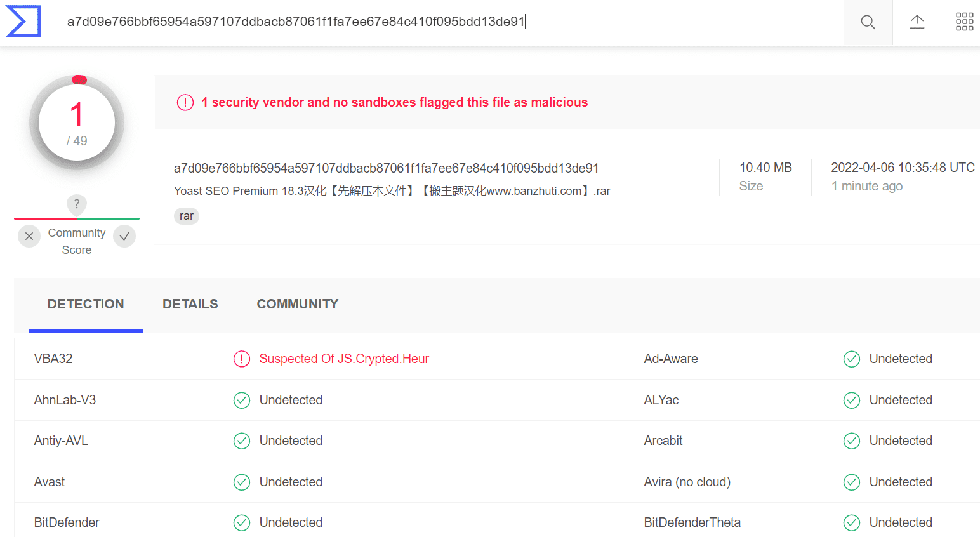Click the green check icon for BitDefender

(242, 523)
